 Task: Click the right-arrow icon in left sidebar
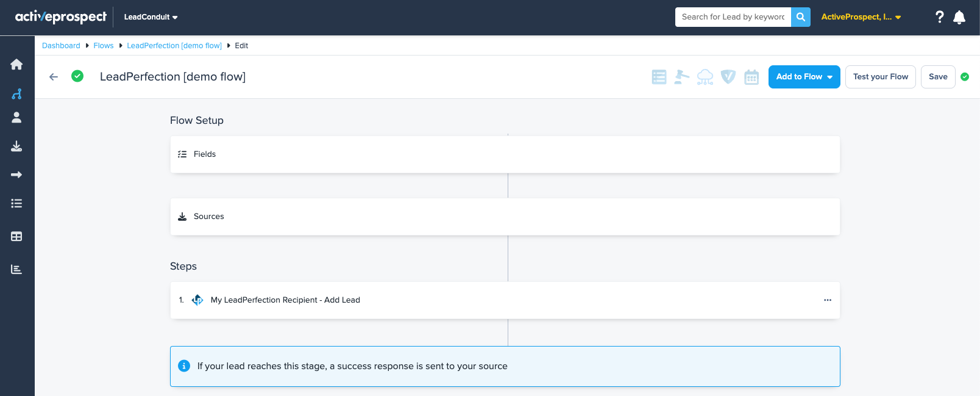pos(16,175)
